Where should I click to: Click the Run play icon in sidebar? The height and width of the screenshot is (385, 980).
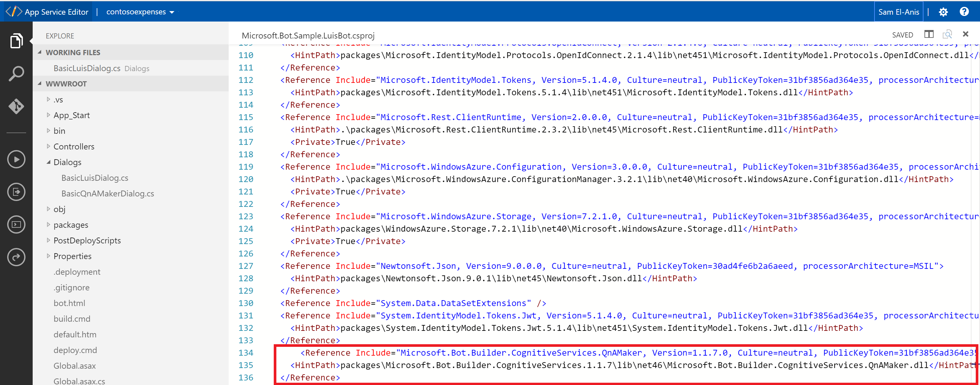point(16,159)
